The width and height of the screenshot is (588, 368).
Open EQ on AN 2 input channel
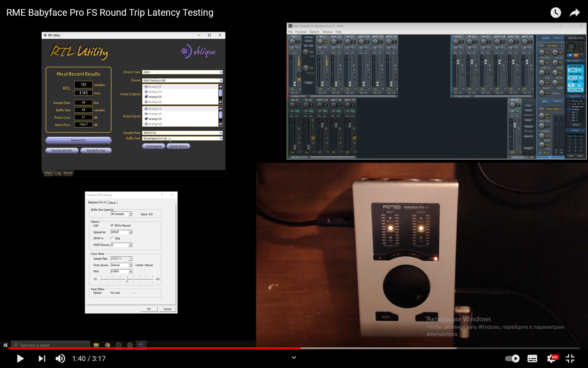327,79
